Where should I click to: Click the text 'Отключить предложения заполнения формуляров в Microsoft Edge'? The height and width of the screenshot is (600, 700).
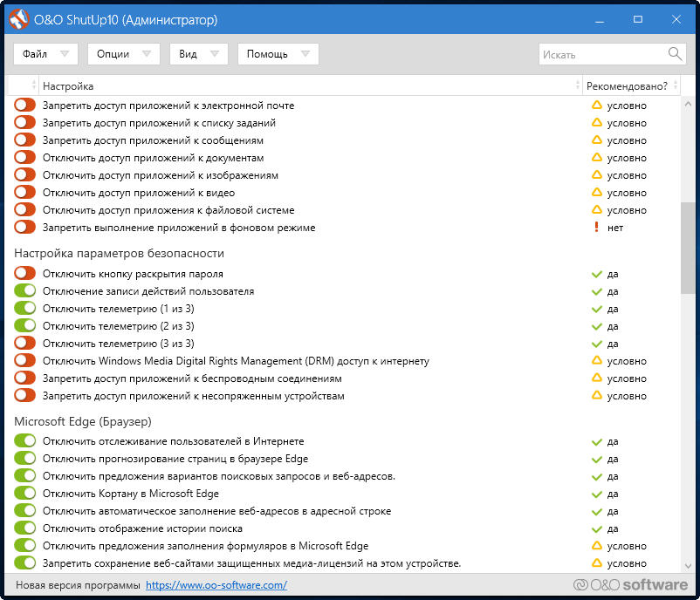tap(205, 546)
